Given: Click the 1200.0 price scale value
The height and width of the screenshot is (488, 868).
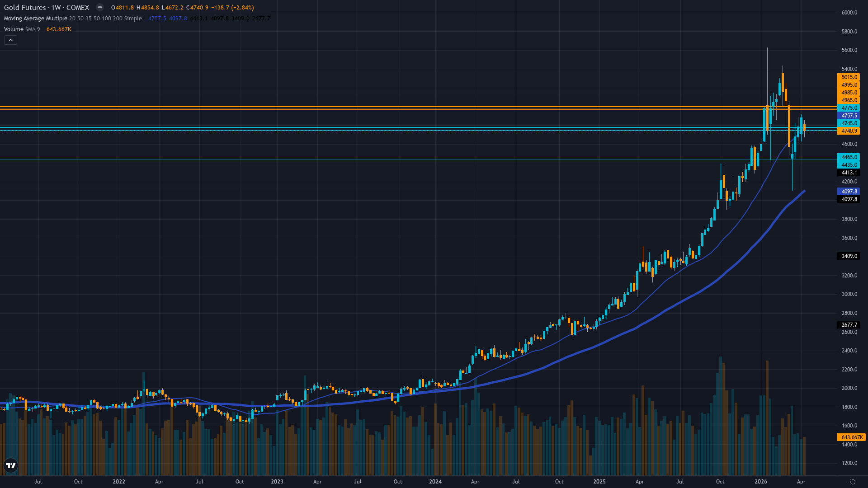Looking at the screenshot, I should coord(849,463).
